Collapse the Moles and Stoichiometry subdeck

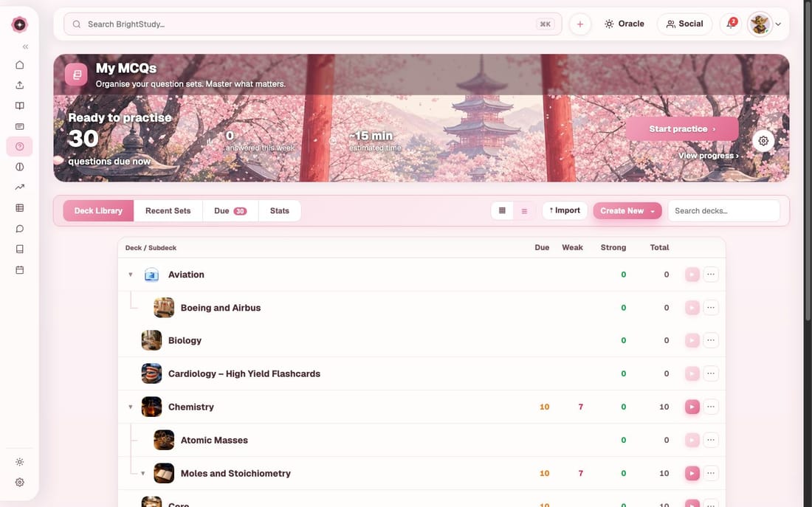click(143, 473)
